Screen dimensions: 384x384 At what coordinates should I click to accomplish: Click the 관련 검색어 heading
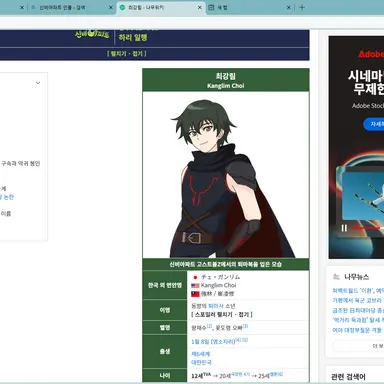(348, 377)
